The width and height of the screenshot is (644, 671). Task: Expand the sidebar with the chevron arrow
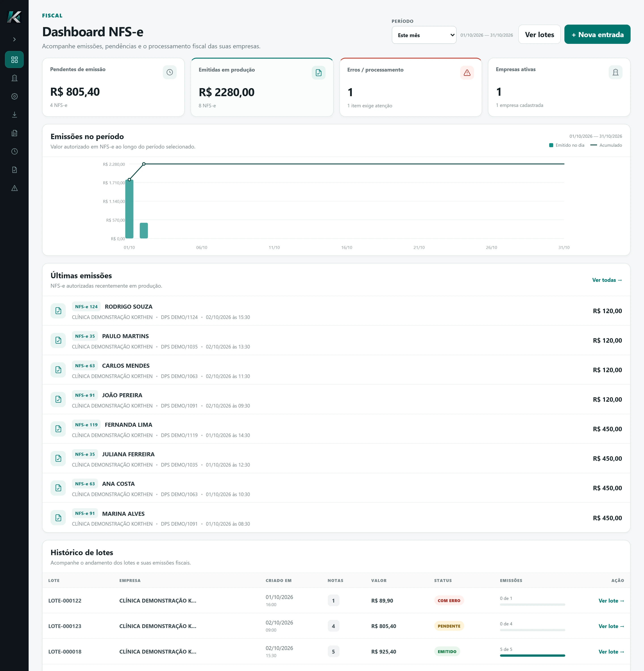[x=14, y=39]
